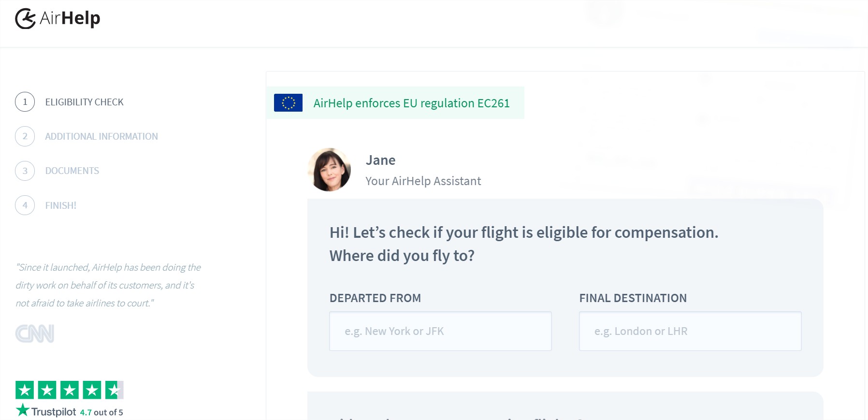
Task: Click the first green Trustpilot rating star
Action: [25, 390]
